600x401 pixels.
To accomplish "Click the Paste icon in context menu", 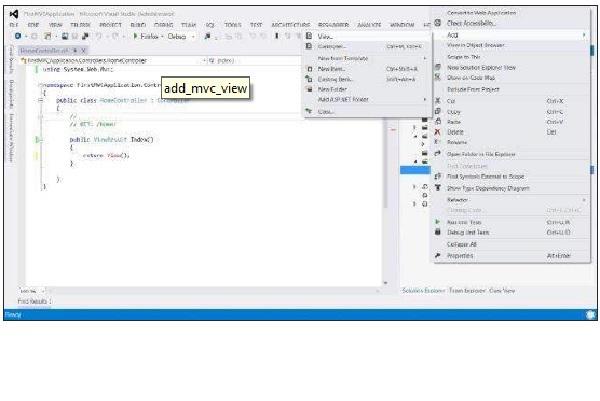I will point(438,122).
